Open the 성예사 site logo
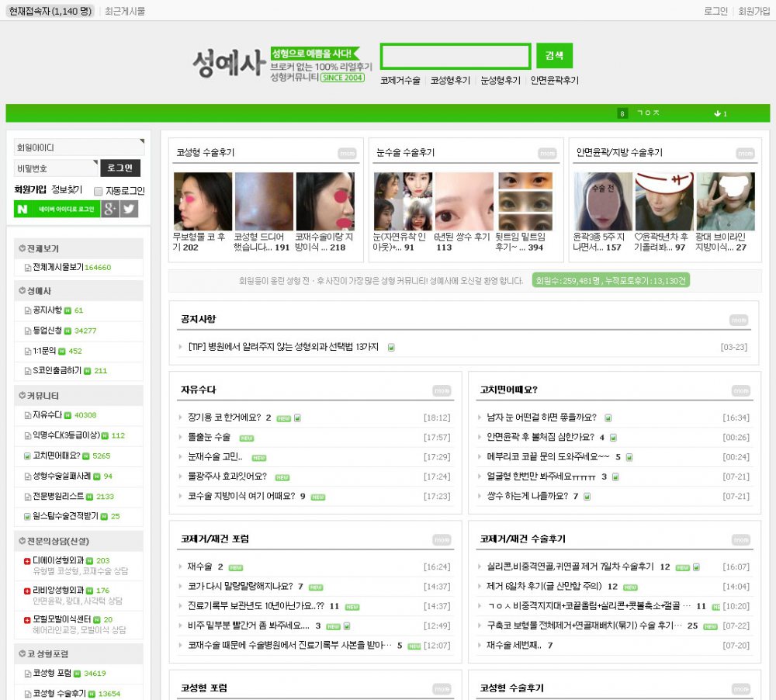The image size is (776, 700). pos(229,64)
